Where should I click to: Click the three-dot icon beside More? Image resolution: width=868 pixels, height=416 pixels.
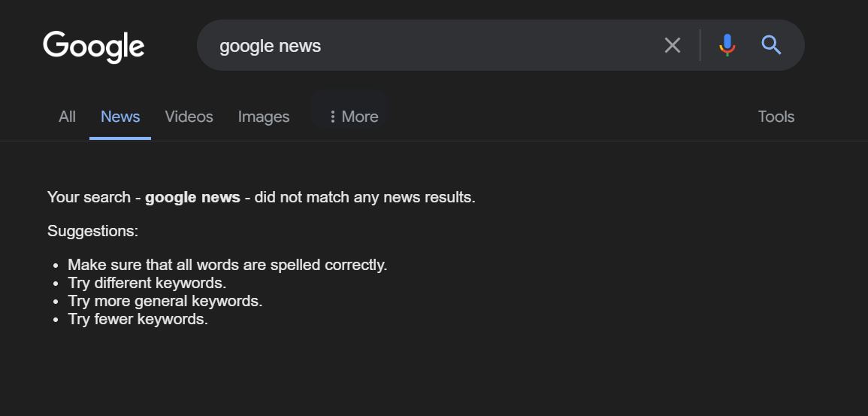pyautogui.click(x=332, y=117)
